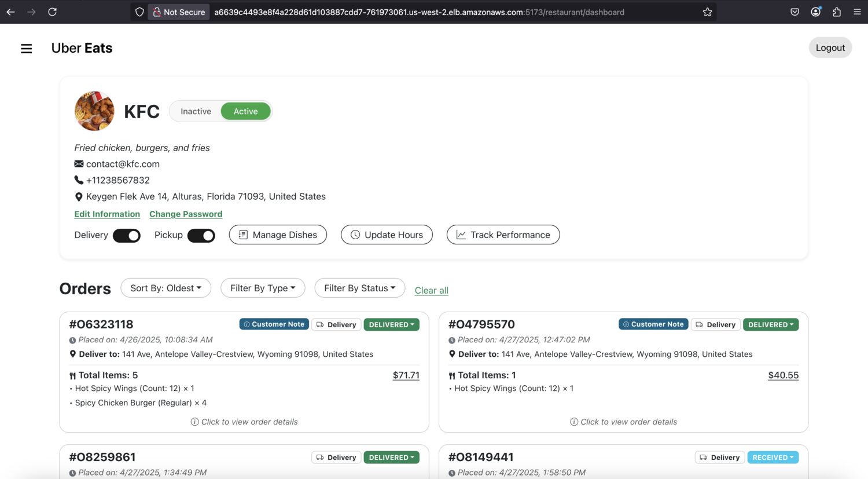Change DELIVERED status on order #04795570
This screenshot has width=868, height=479.
point(771,325)
